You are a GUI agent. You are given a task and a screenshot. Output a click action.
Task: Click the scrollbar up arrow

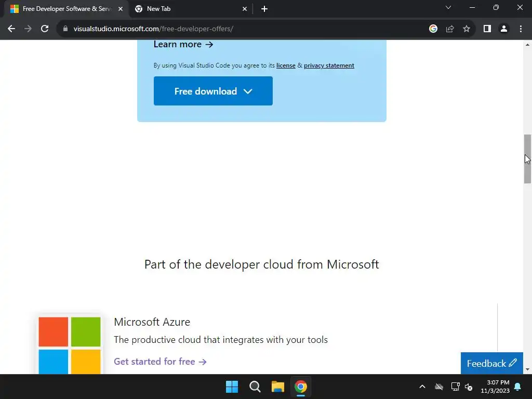click(527, 45)
